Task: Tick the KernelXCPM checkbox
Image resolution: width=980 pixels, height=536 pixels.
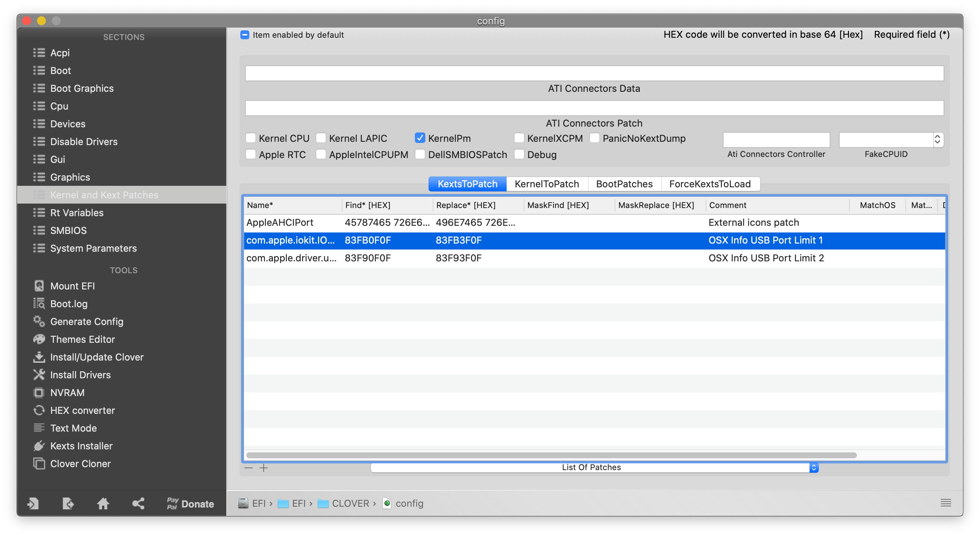Action: 519,138
